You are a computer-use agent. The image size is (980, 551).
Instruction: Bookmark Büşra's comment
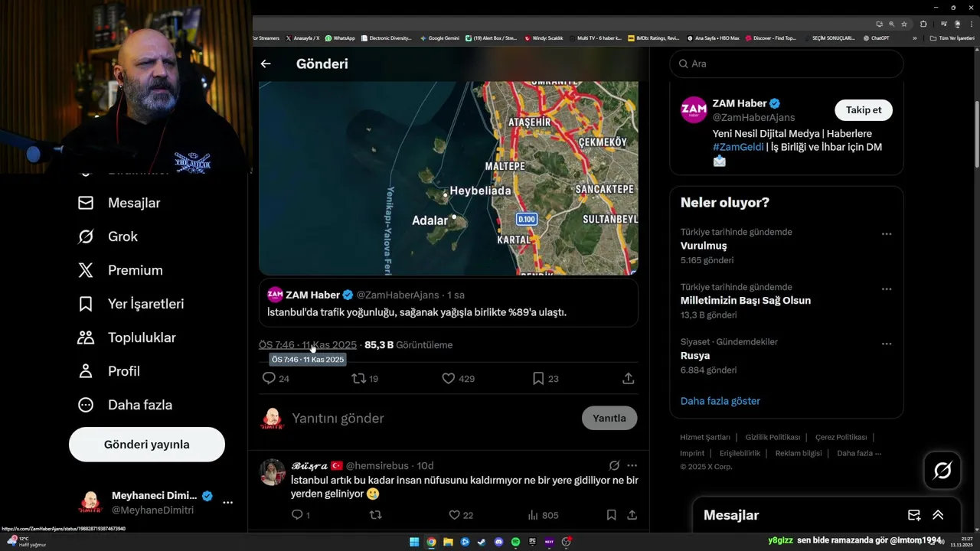coord(611,515)
